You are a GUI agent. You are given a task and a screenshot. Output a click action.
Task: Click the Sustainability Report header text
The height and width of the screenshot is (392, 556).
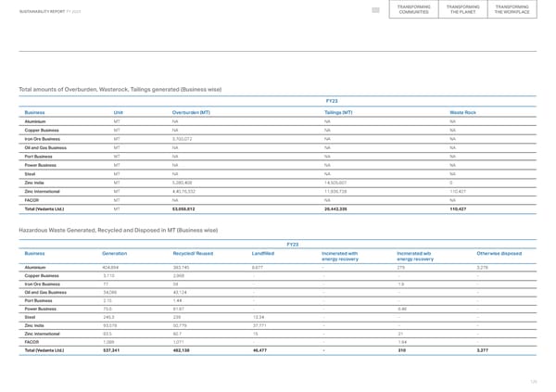[x=50, y=12]
